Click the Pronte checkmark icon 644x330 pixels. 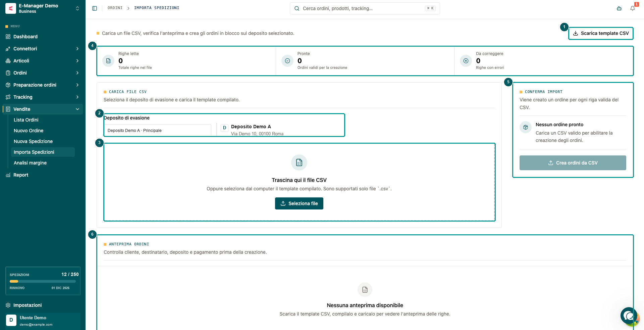click(x=287, y=61)
